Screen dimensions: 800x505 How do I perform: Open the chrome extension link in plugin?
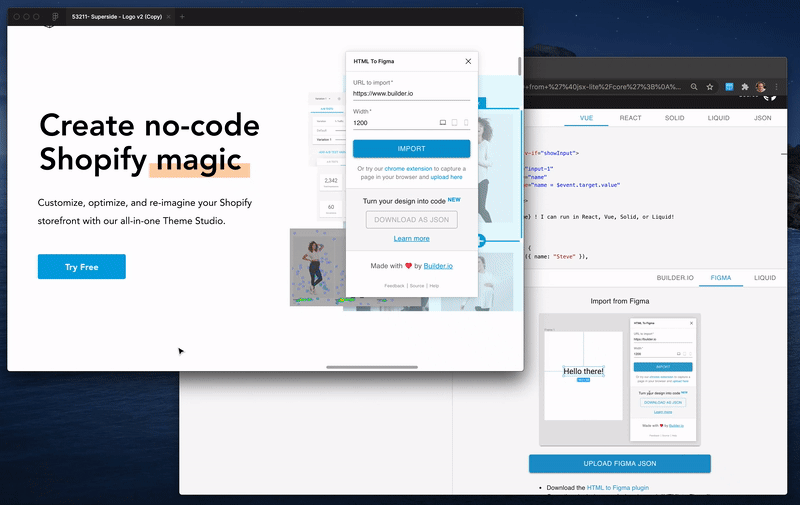408,169
